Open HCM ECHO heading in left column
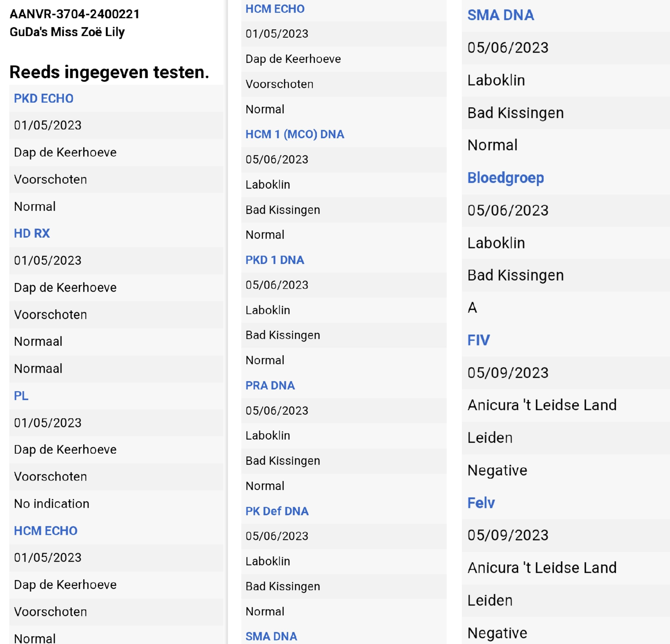 point(45,531)
